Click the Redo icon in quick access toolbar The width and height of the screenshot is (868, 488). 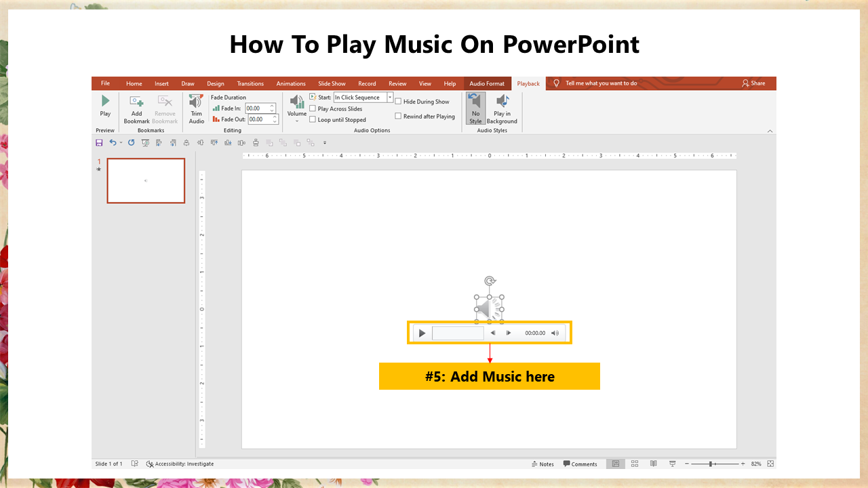131,142
